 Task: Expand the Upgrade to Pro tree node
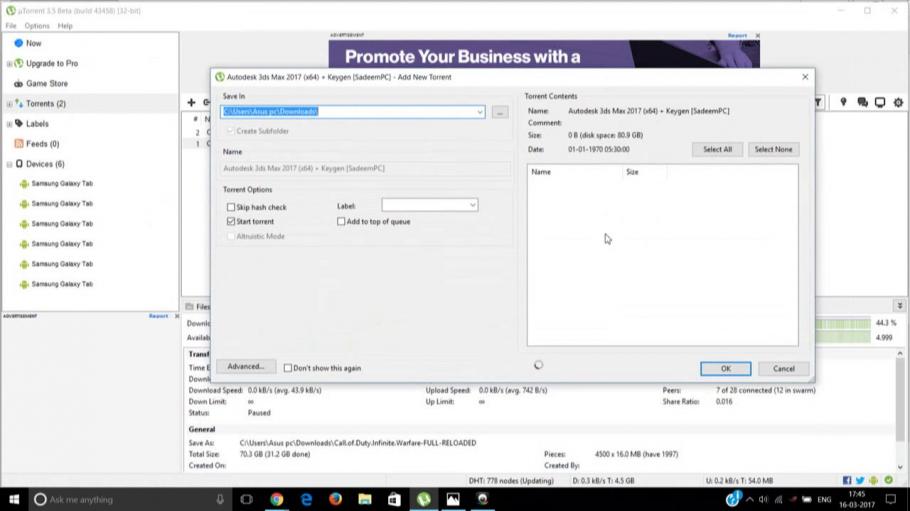coord(9,63)
